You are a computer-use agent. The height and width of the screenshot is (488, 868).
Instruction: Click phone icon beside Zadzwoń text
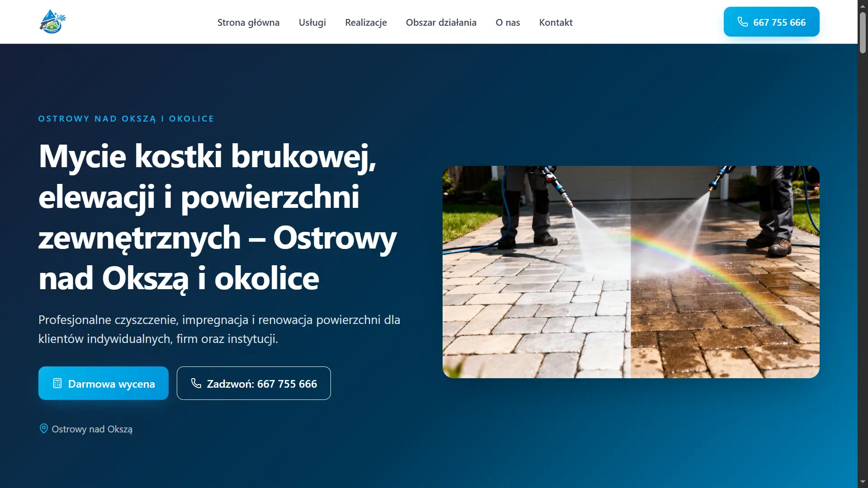tap(196, 383)
